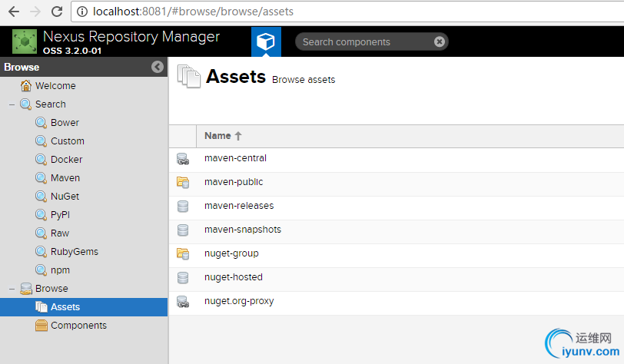Click the maven-snapshots hosted database icon
Image resolution: width=624 pixels, height=364 pixels.
(x=183, y=230)
